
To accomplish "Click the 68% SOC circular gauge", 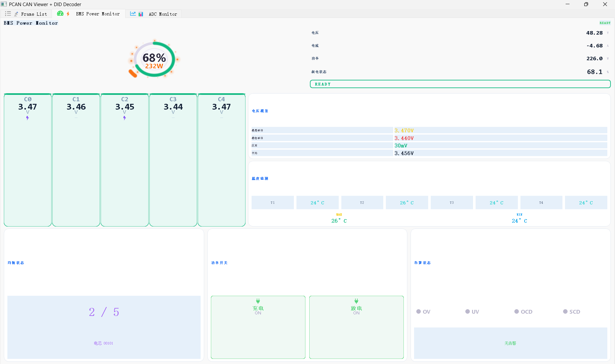I will coord(154,59).
